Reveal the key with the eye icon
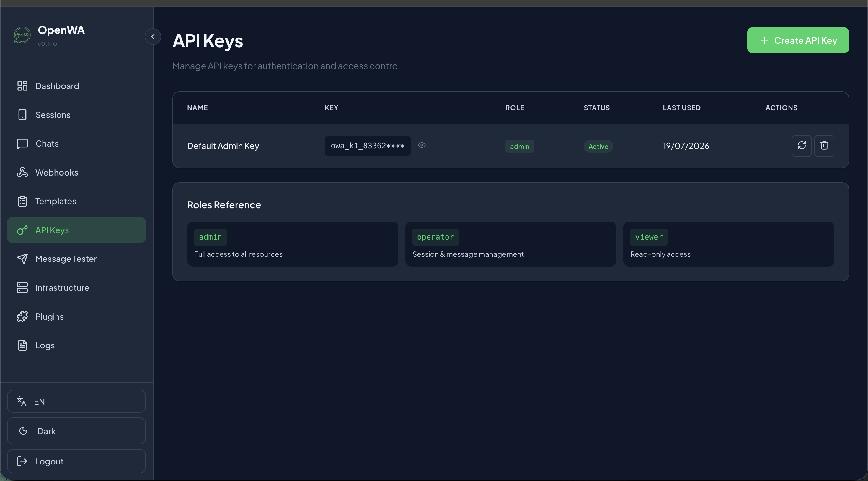This screenshot has height=481, width=868. point(422,145)
